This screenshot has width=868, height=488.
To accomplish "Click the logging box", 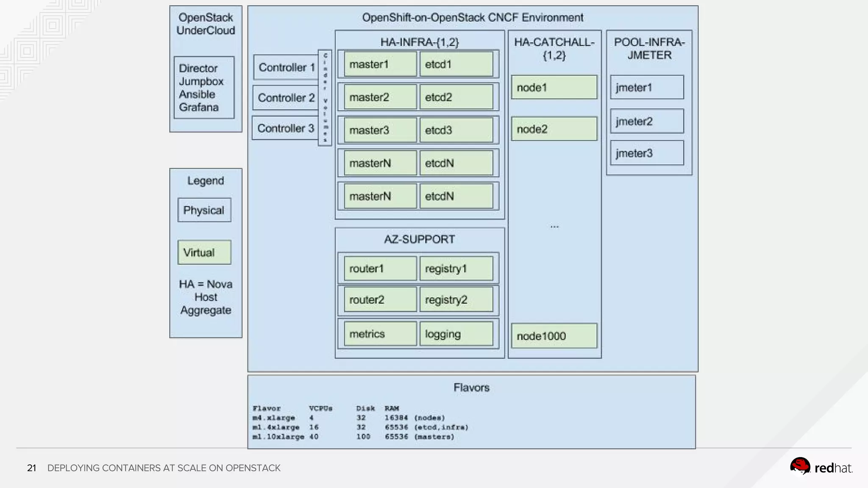I will [456, 334].
